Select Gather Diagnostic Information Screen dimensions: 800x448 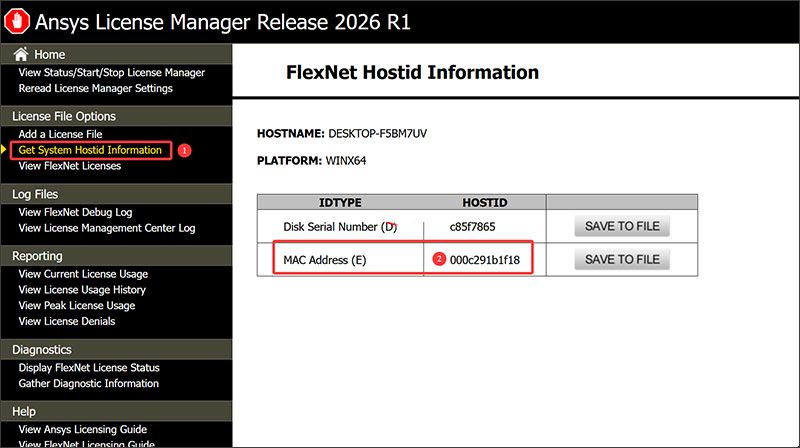(x=88, y=384)
